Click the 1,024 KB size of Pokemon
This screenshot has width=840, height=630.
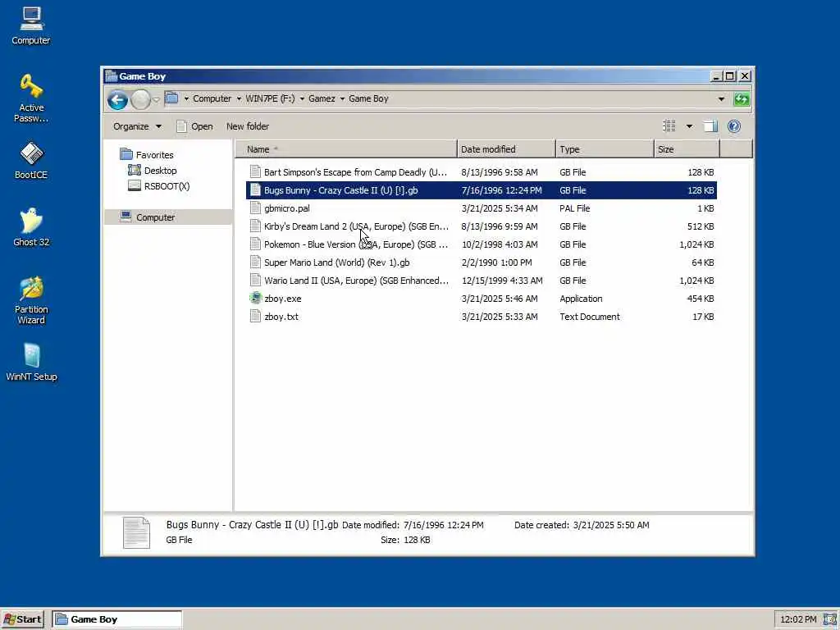[696, 244]
